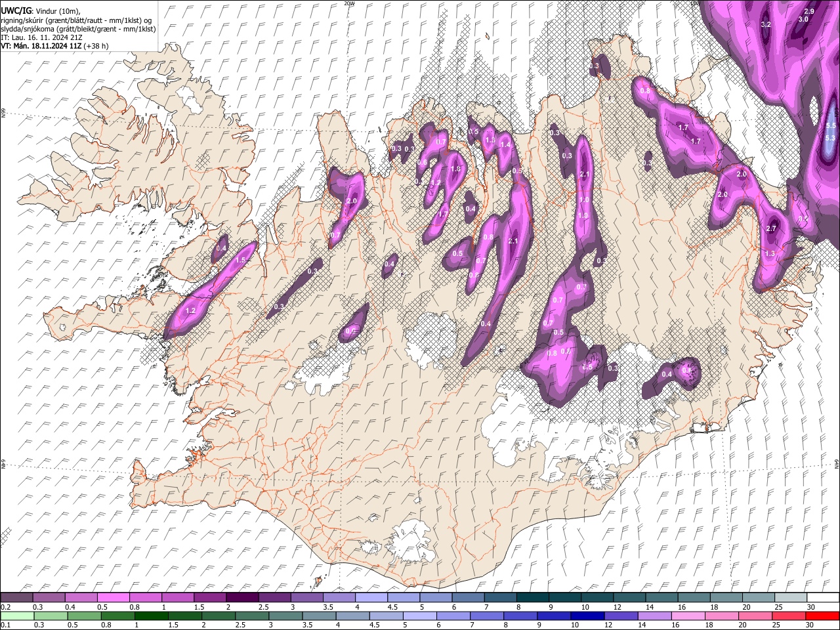Click the 5.3 snowfall value on the map
840x630 pixels.
(x=830, y=138)
